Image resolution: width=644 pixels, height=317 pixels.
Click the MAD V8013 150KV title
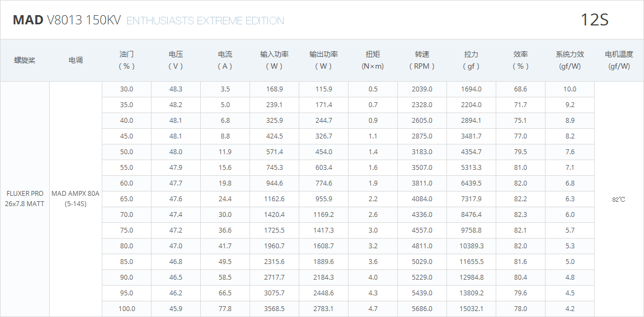[67, 20]
